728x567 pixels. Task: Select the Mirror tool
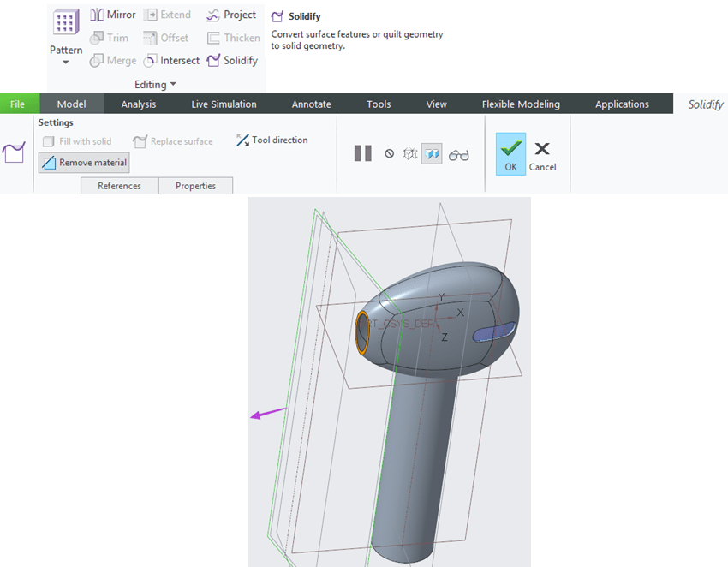[x=113, y=15]
